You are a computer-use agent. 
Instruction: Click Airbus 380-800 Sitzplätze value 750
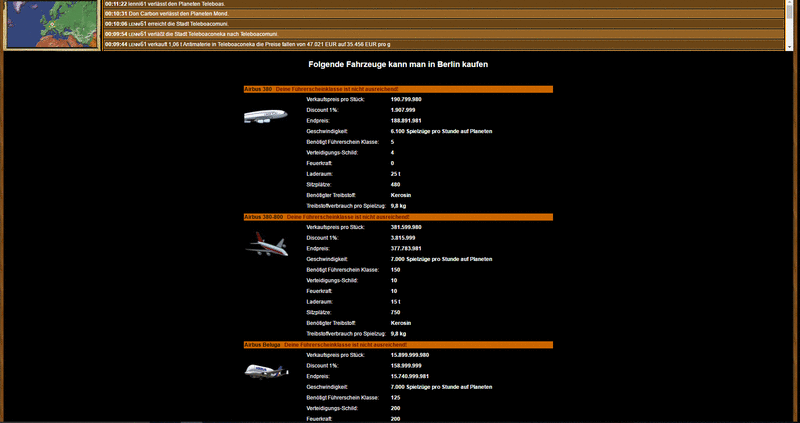coord(395,312)
